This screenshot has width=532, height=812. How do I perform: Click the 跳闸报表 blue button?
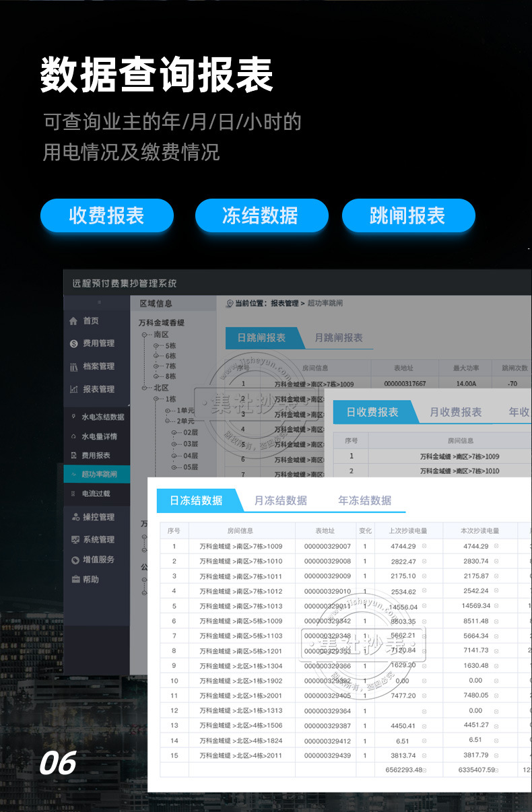408,215
